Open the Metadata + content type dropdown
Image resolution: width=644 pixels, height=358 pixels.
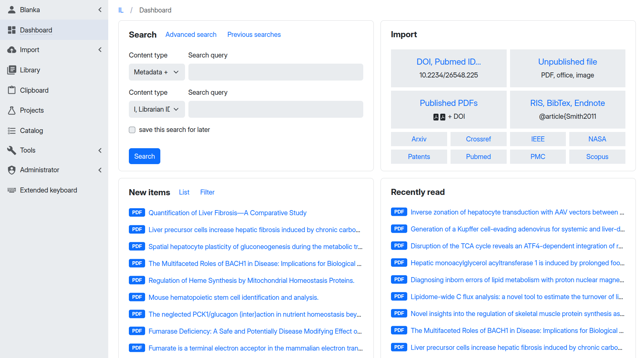pyautogui.click(x=157, y=72)
